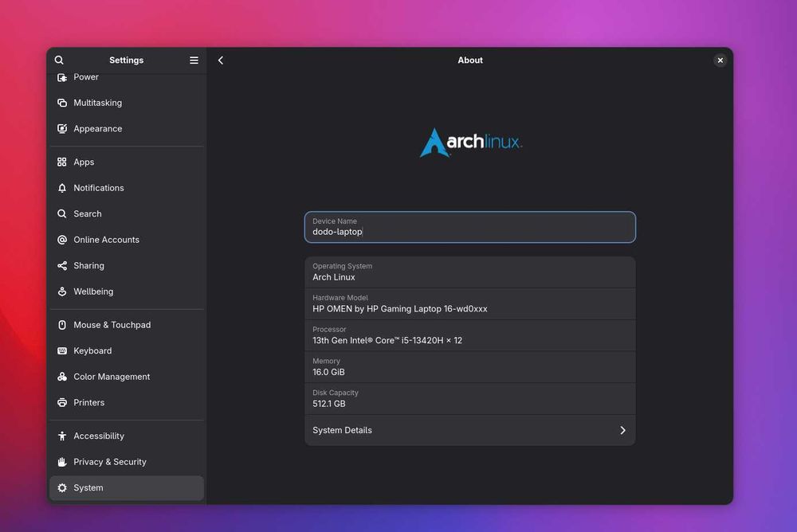Click 'HP OMEN by HP Gaming Laptop 16-wd0xxx'

(x=400, y=309)
